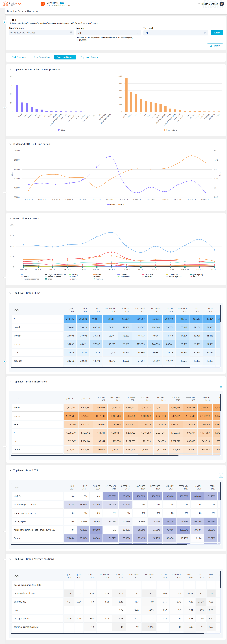Click the tallest orange stores Impressions bar
Screen dimensions: 227x644
pyautogui.click(x=126, y=95)
